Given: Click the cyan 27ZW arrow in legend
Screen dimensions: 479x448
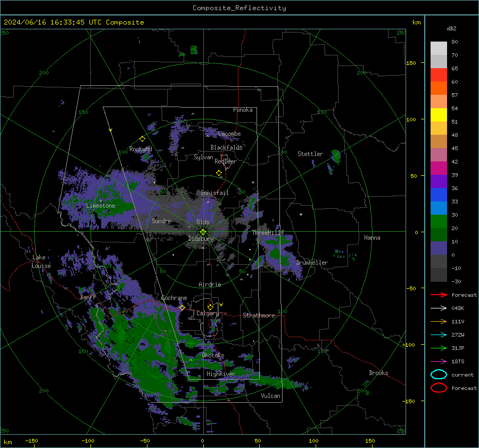Looking at the screenshot, I should [439, 335].
